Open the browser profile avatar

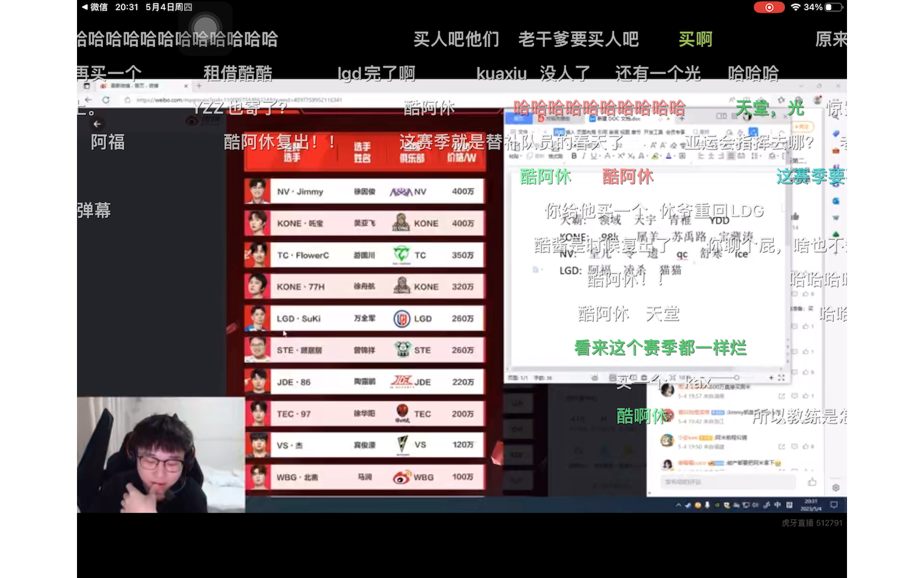pos(818,100)
